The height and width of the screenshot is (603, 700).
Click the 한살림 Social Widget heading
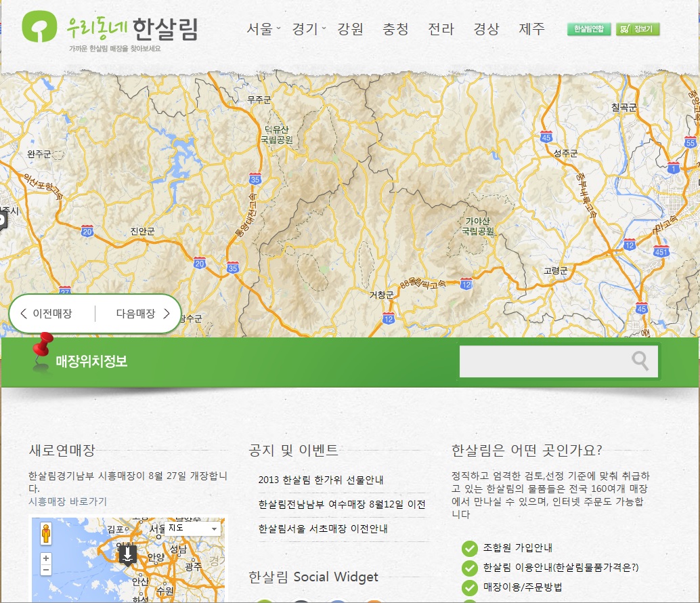point(313,577)
